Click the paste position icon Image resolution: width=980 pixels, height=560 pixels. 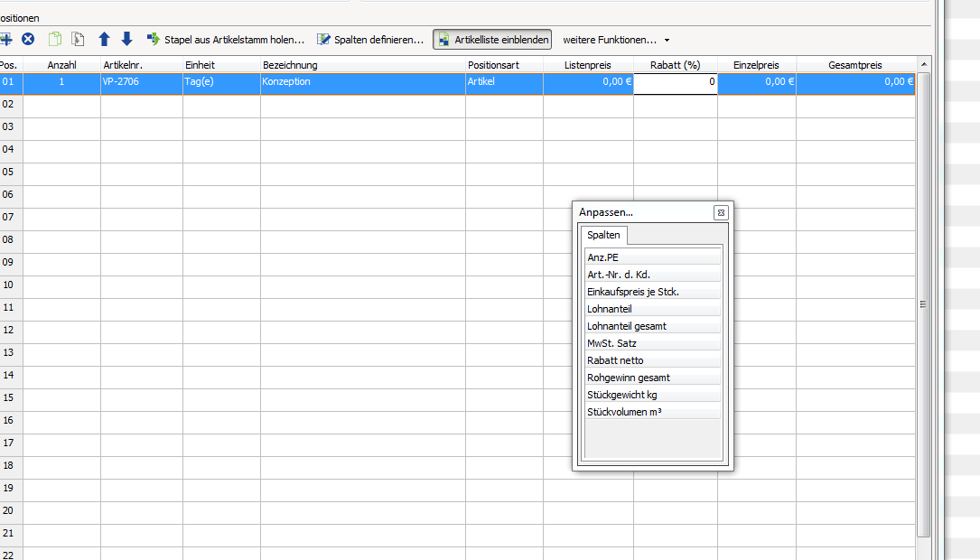[78, 40]
